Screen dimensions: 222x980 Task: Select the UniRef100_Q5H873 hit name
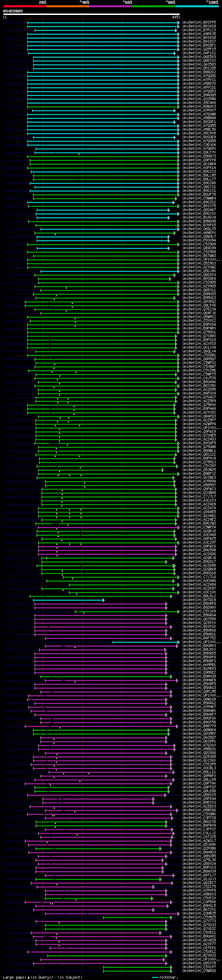tap(199, 156)
